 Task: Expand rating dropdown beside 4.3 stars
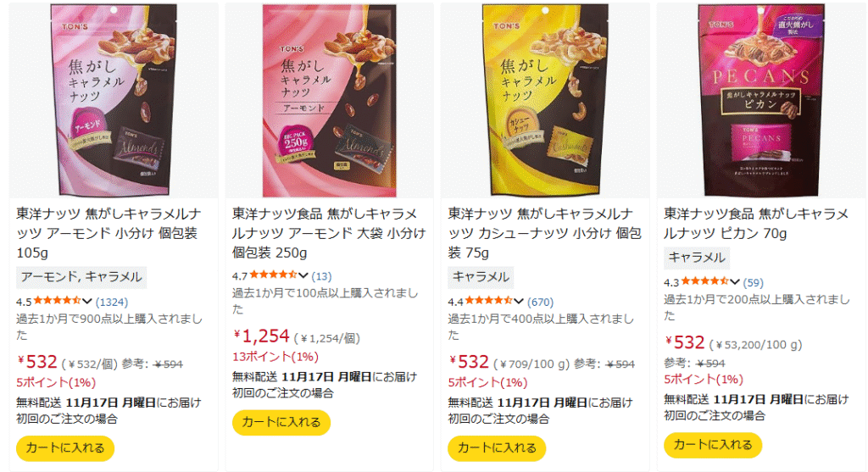pyautogui.click(x=734, y=282)
